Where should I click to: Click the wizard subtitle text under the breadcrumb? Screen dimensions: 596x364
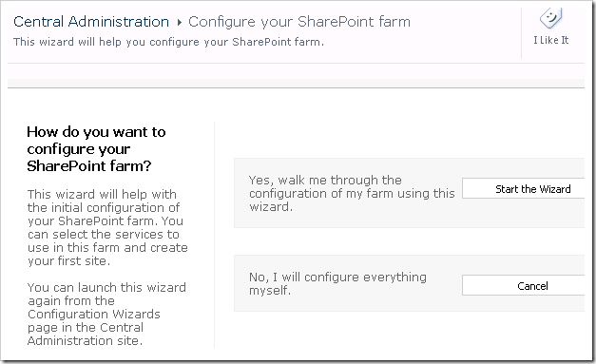tap(168, 42)
